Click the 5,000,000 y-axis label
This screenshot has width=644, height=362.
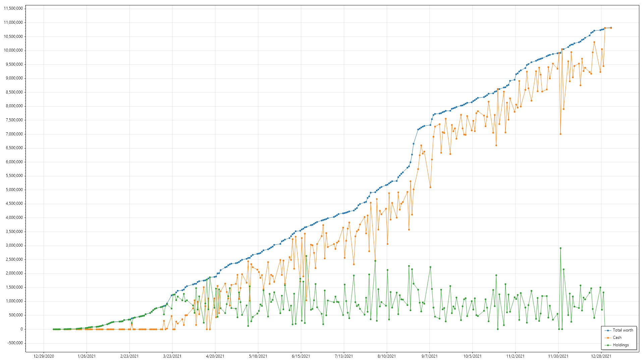coord(14,190)
